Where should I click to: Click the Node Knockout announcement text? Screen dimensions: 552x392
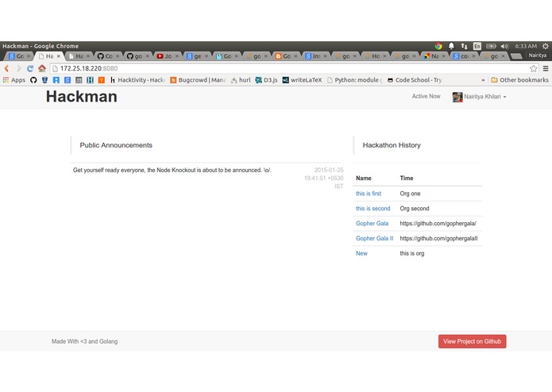coord(172,170)
